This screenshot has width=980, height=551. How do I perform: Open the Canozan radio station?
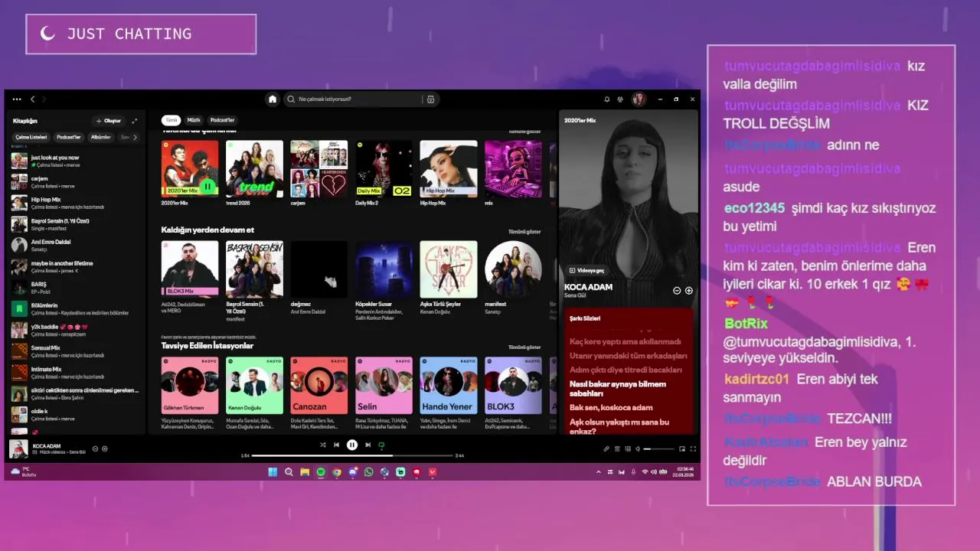(x=318, y=393)
